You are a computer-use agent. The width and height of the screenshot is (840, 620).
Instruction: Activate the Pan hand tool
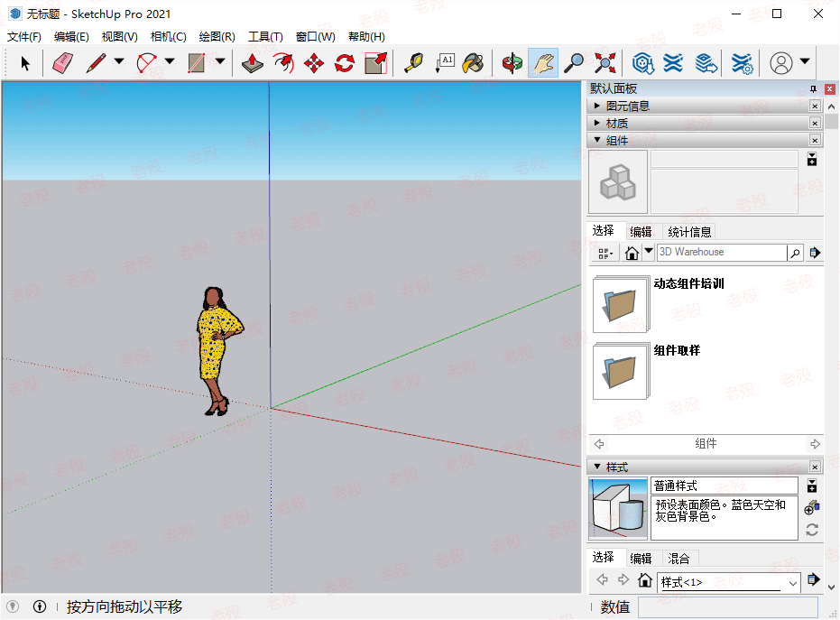pos(543,63)
